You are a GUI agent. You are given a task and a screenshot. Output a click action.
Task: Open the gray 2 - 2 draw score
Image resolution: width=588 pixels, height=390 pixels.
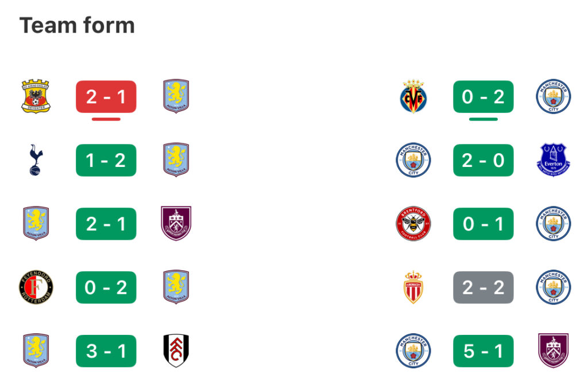click(483, 287)
